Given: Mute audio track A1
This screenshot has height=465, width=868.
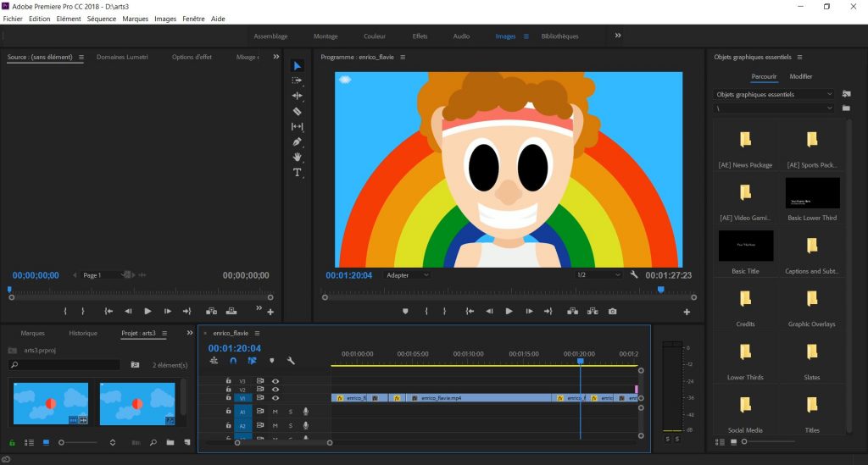Looking at the screenshot, I should coord(275,412).
